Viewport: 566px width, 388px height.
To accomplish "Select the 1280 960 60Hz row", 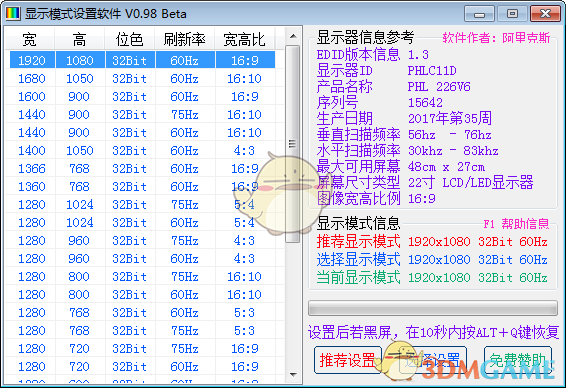I will 142,258.
